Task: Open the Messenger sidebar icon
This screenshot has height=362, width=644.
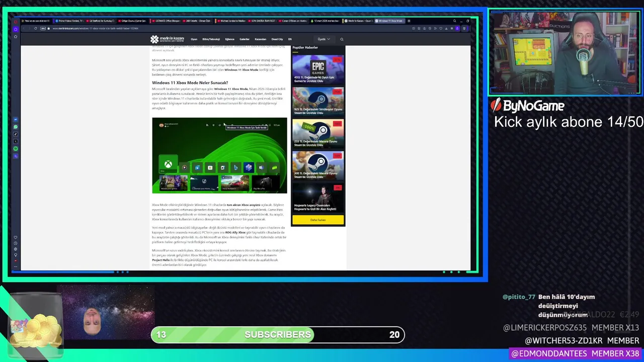Action: click(16, 120)
